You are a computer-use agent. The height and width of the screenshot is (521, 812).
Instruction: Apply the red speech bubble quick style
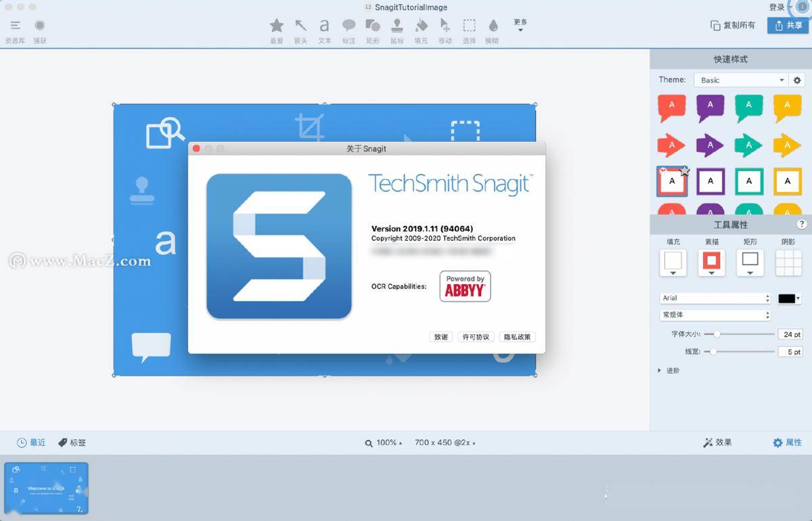tap(671, 107)
